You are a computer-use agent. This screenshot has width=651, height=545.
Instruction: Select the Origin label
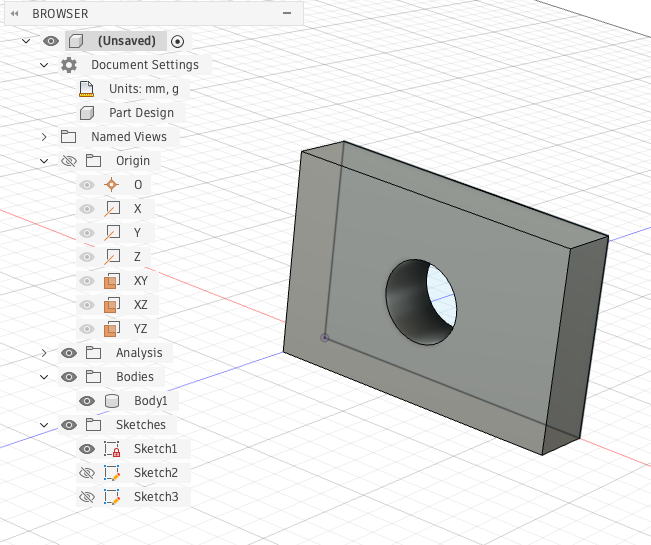(133, 161)
